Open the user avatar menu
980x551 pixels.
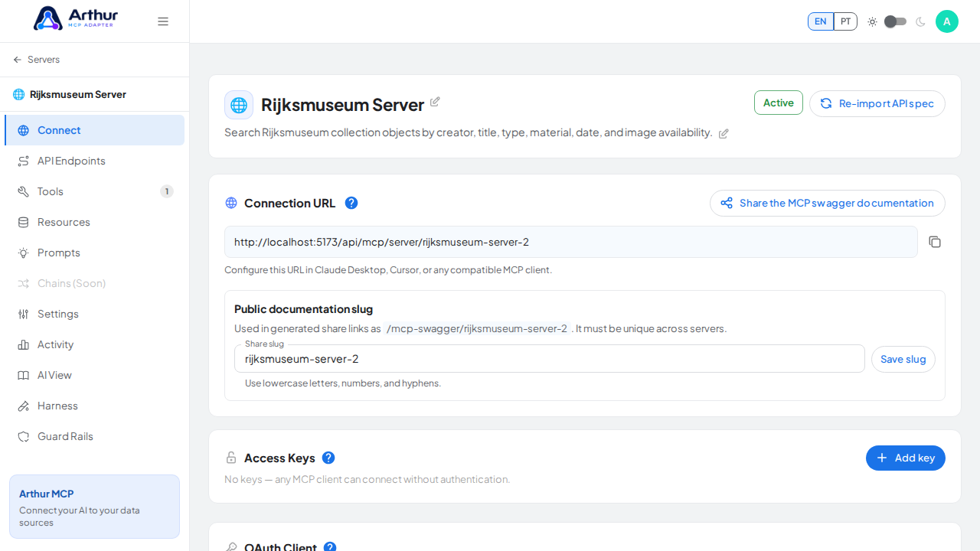(947, 21)
